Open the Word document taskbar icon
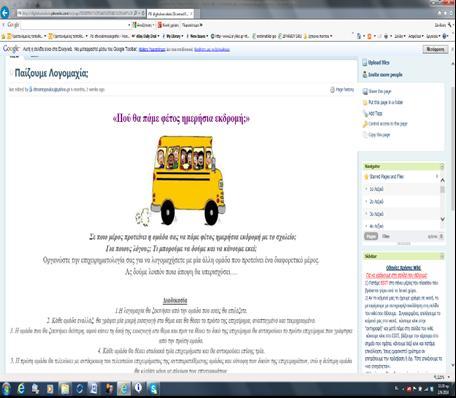This screenshot has width=456, height=398. (94, 389)
